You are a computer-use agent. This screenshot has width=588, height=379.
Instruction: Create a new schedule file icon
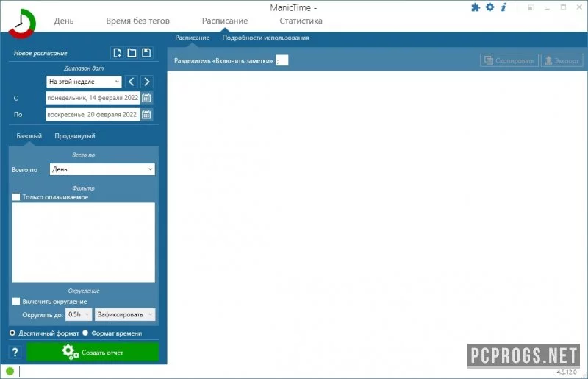[x=117, y=52]
